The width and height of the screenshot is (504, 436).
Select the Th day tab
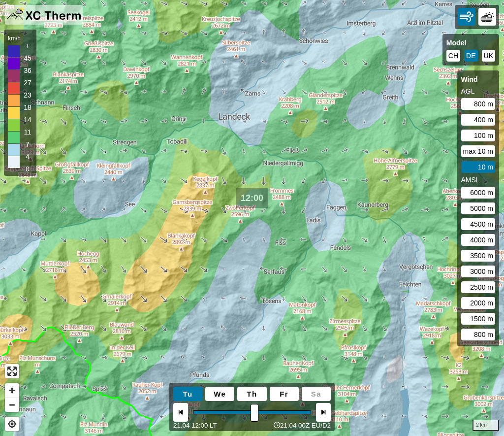[x=252, y=394]
